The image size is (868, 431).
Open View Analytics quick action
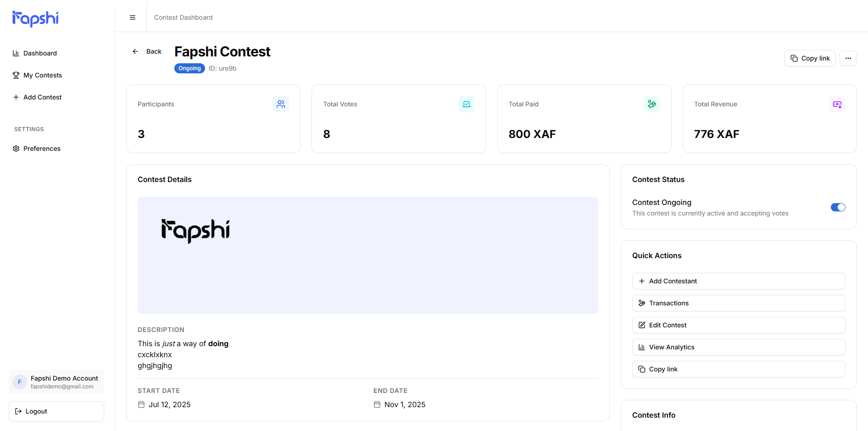(x=738, y=347)
